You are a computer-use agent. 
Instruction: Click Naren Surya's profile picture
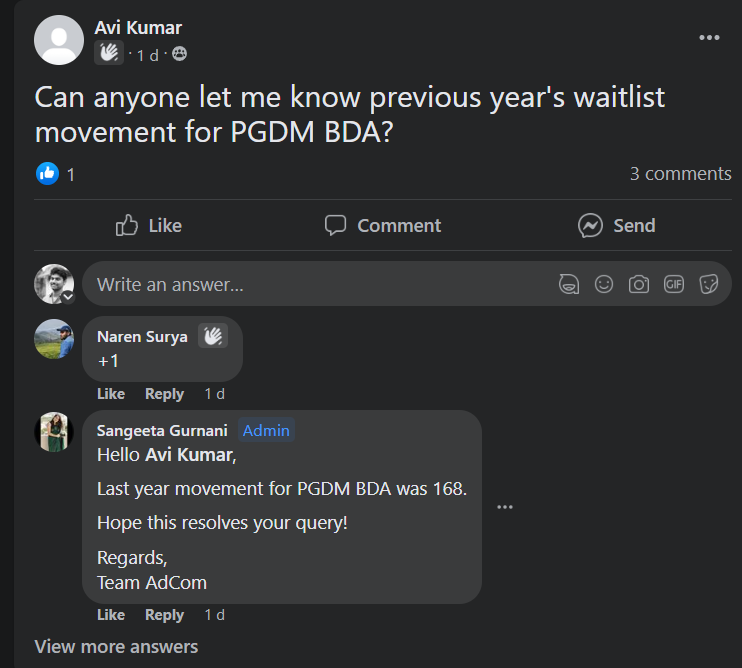coord(54,339)
